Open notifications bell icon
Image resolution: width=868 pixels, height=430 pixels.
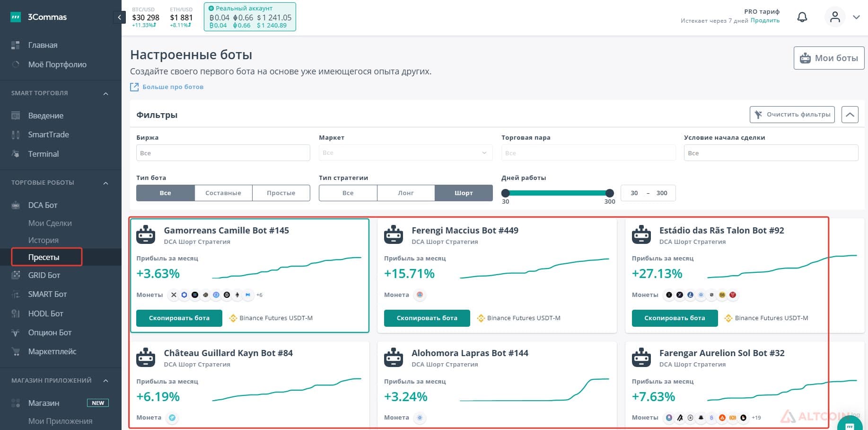[802, 18]
